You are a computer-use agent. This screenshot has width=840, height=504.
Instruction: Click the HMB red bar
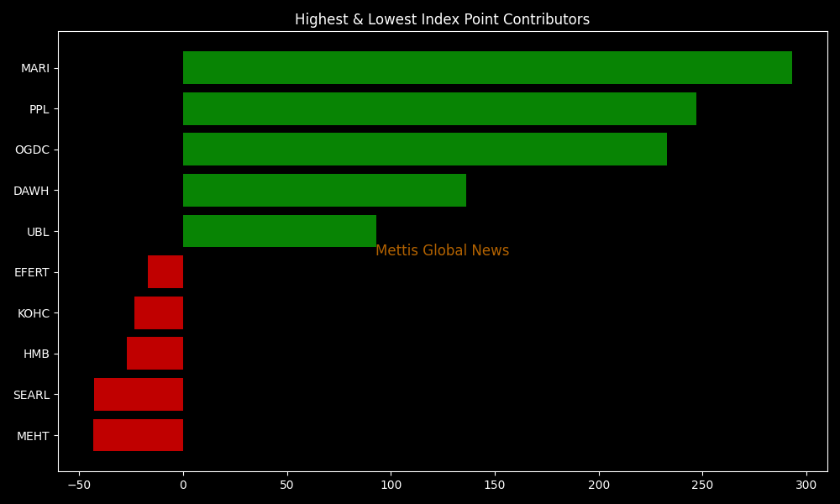(155, 354)
